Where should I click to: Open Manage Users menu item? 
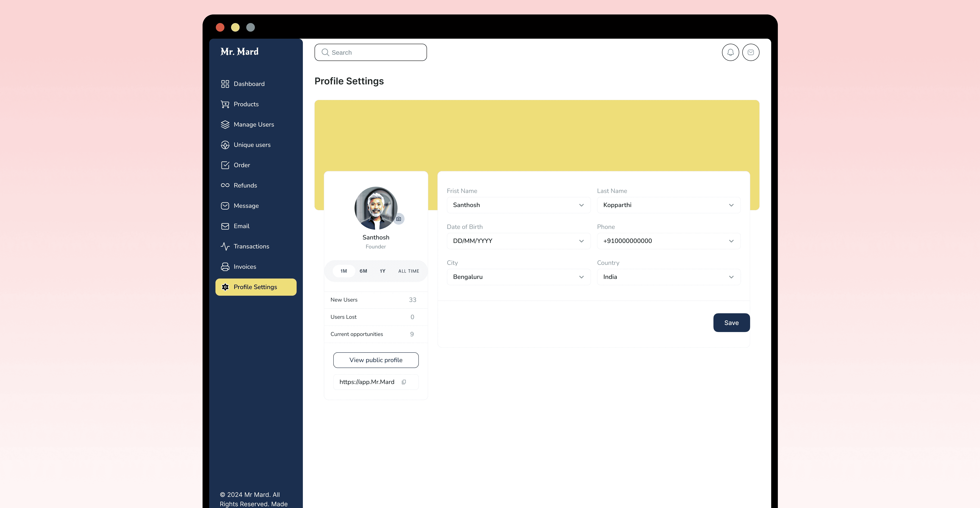tap(253, 125)
